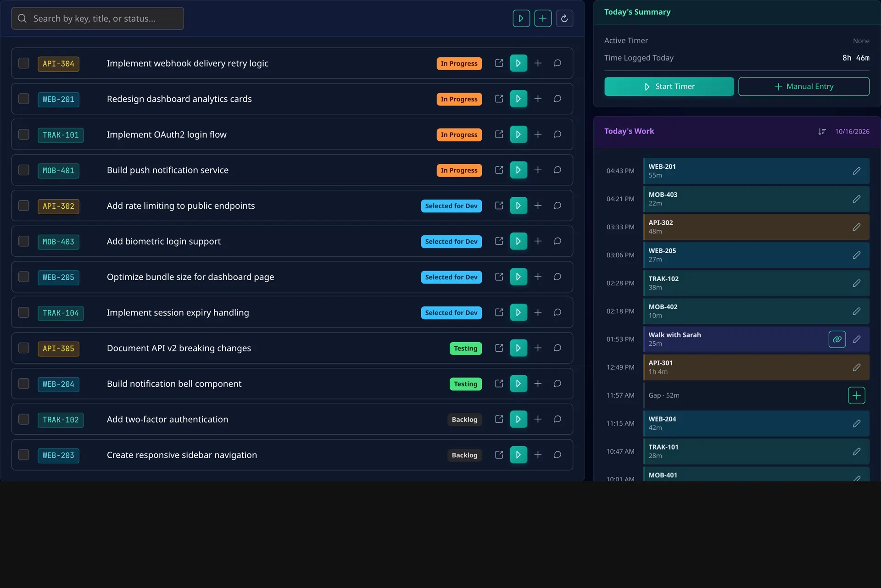Viewport: 881px width, 588px height.
Task: Click the WEB-205 issue key tag
Action: [58, 277]
